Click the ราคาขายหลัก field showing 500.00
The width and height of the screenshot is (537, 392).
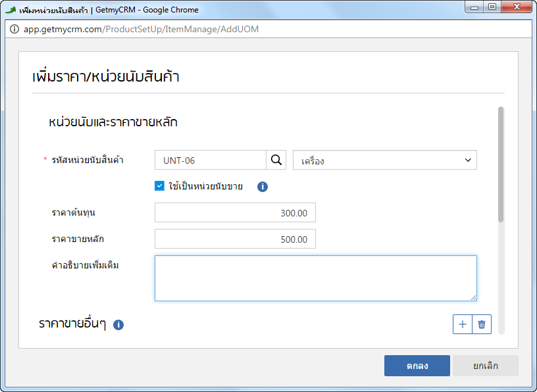(x=235, y=239)
